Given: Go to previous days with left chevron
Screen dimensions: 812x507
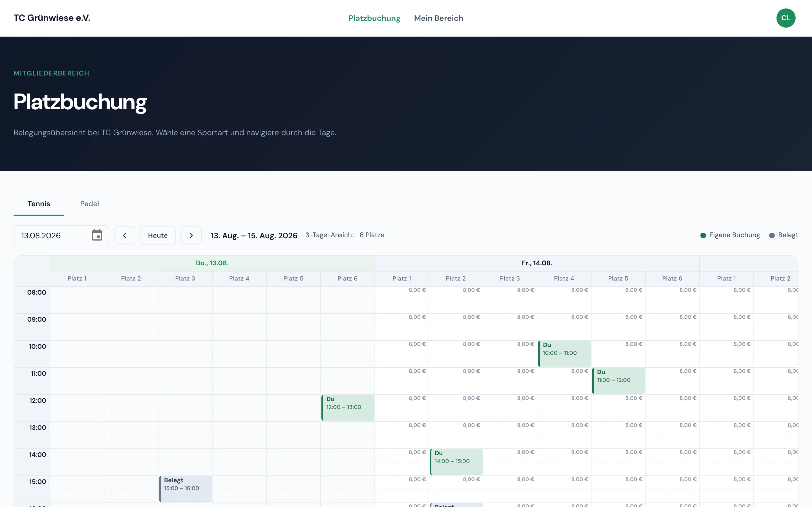Looking at the screenshot, I should (x=125, y=235).
